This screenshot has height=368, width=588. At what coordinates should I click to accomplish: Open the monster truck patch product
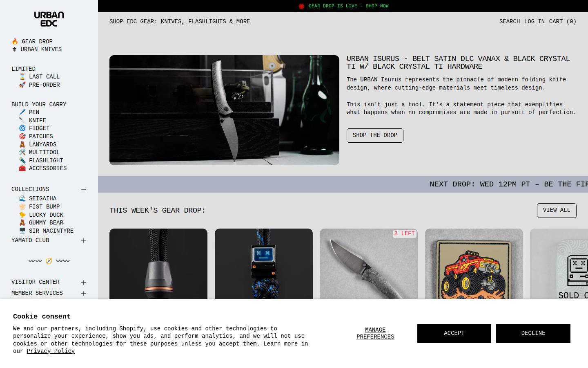click(474, 264)
